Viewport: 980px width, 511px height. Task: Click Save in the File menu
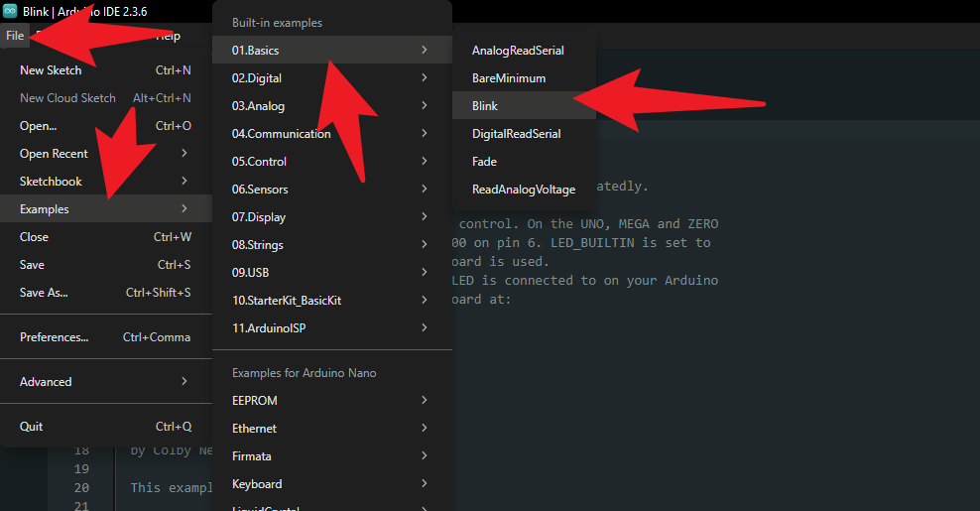[x=105, y=265]
